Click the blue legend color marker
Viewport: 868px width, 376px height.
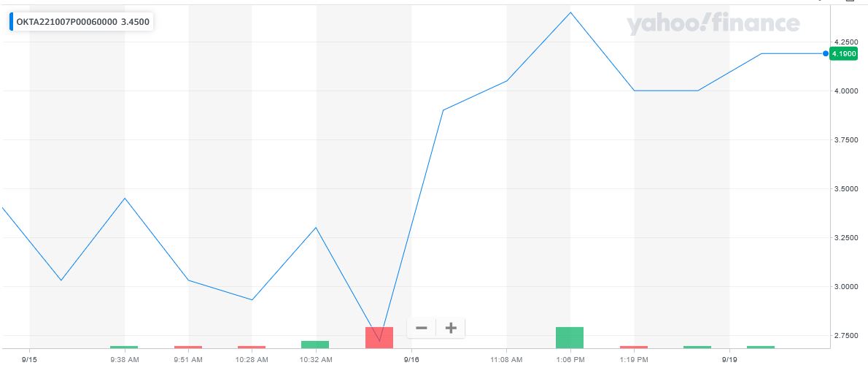(11, 21)
